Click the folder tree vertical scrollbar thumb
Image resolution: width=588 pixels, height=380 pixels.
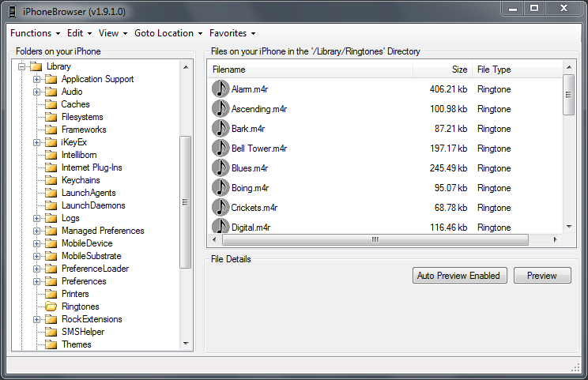[x=185, y=202]
